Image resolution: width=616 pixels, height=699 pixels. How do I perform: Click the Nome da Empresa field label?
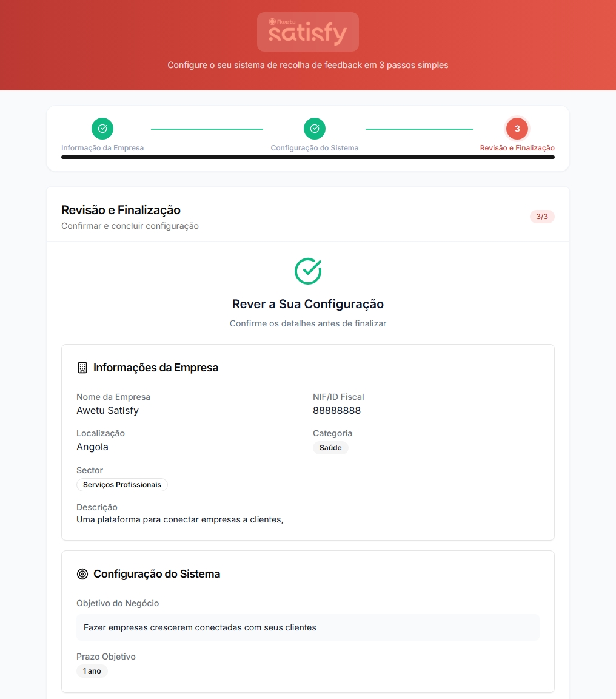[x=113, y=397]
